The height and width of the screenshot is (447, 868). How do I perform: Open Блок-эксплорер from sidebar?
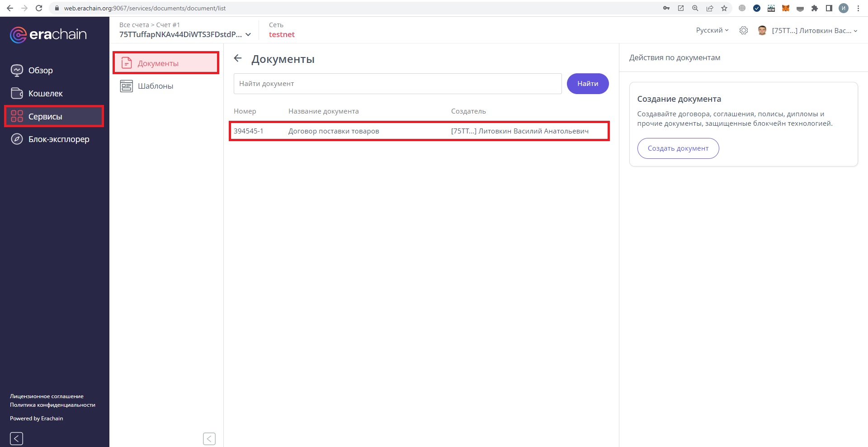tap(59, 139)
